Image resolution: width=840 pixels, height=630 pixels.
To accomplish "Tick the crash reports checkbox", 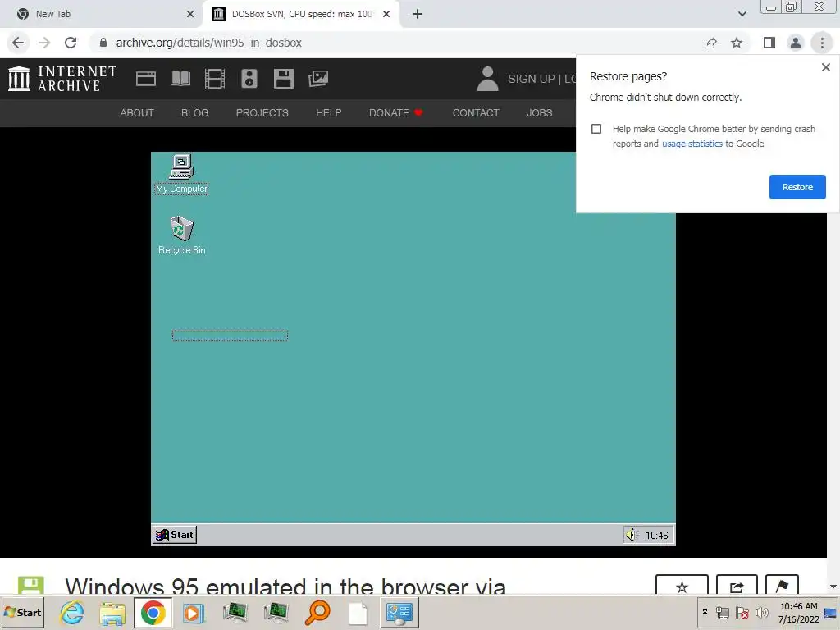I will [596, 129].
